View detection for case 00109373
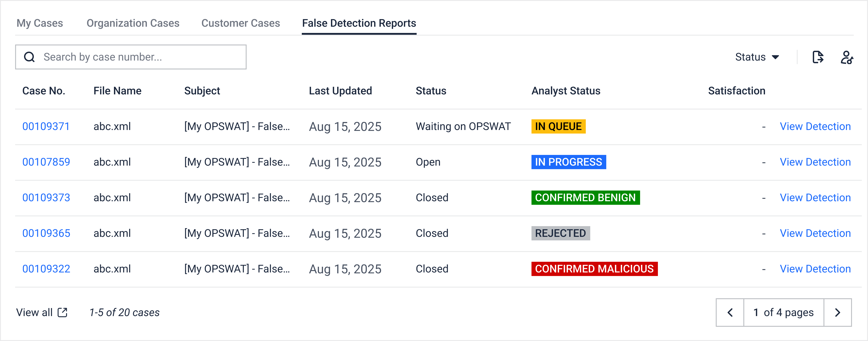 pos(815,197)
